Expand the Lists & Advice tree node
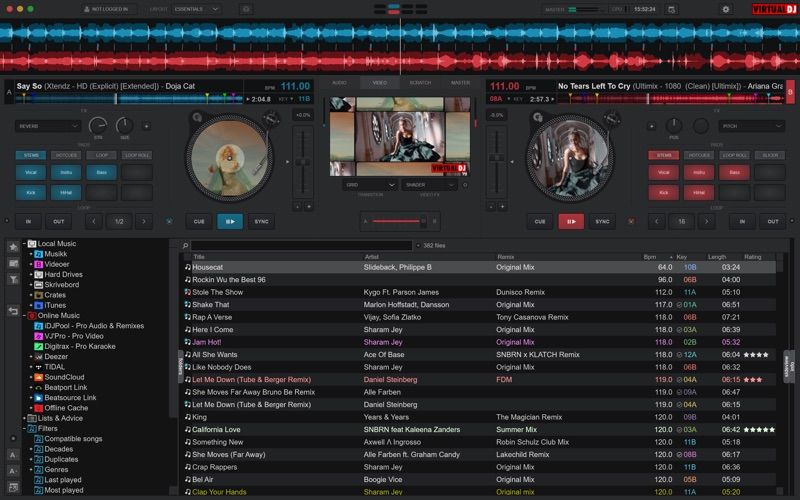The image size is (800, 500). coord(24,418)
